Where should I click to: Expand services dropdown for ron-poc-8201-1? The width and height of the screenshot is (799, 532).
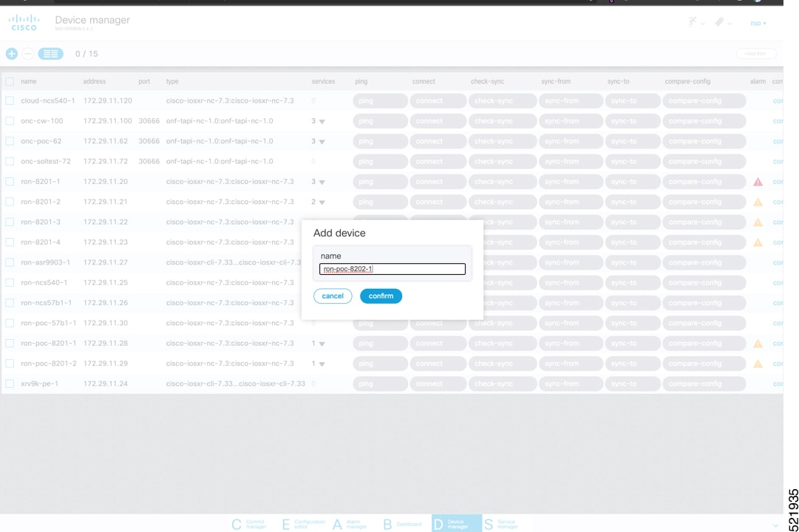point(322,344)
